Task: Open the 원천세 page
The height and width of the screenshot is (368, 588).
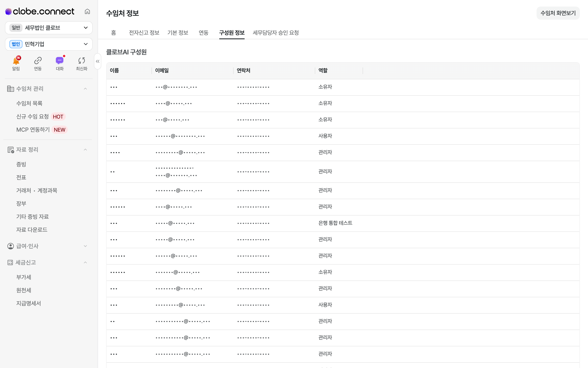Action: click(x=23, y=290)
